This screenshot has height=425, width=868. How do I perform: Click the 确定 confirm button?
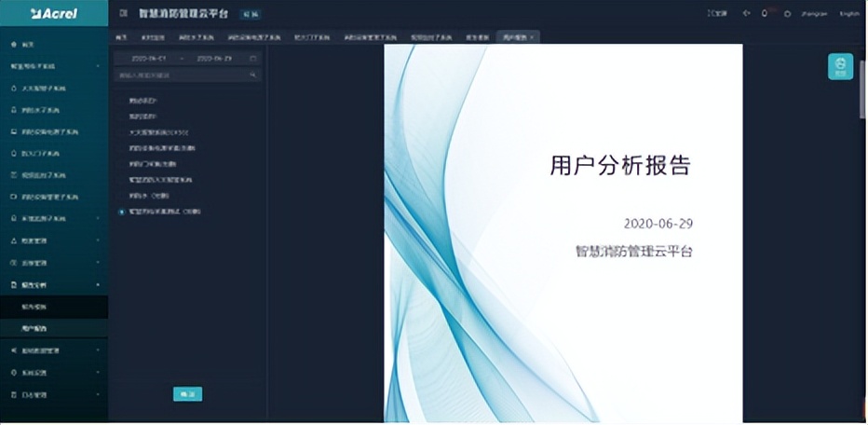(x=187, y=394)
